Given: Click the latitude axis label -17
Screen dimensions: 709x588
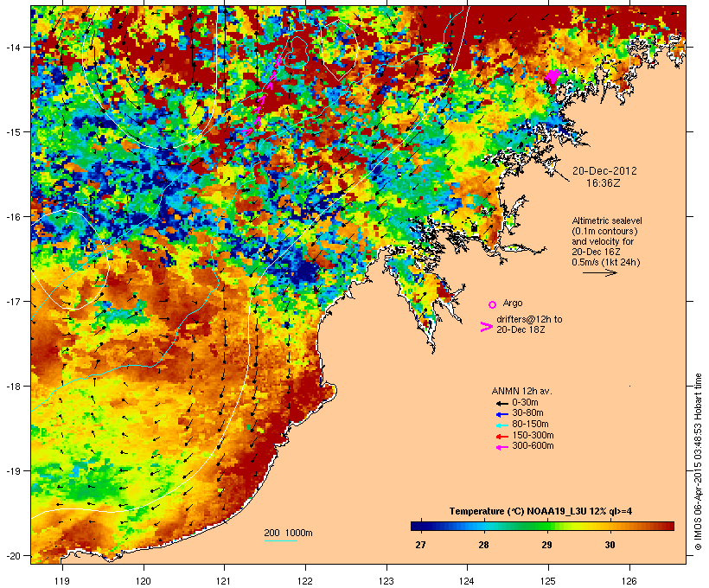Looking at the screenshot, I should click(12, 301).
